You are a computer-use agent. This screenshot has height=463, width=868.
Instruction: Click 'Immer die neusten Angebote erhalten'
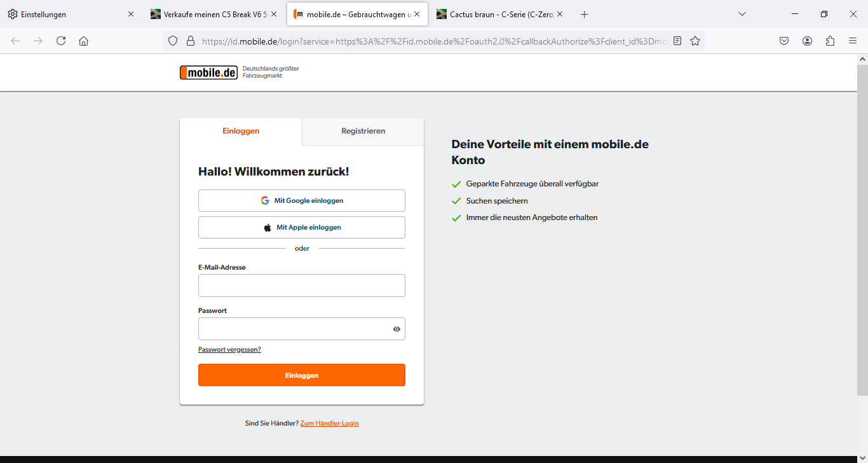532,218
